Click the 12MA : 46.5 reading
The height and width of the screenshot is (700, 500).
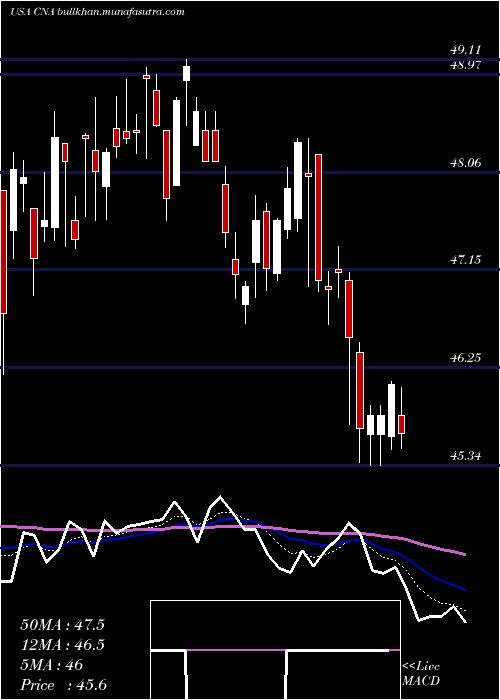point(62,645)
